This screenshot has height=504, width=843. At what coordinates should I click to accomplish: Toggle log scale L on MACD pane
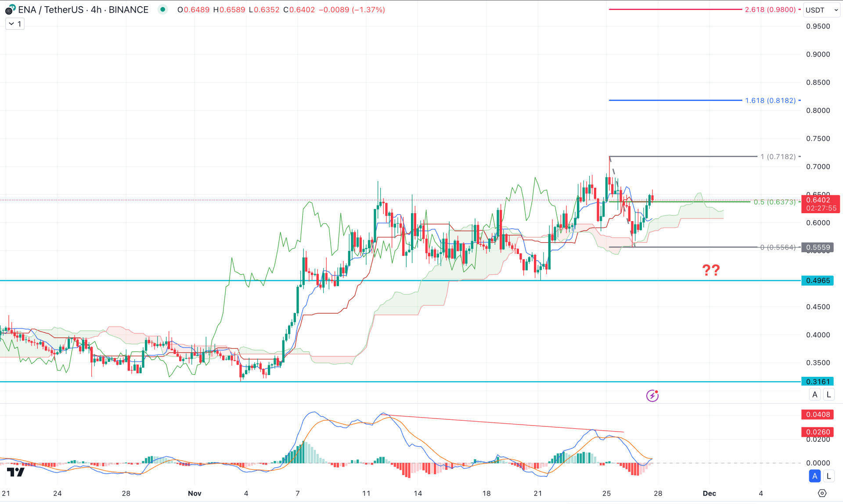pos(829,476)
